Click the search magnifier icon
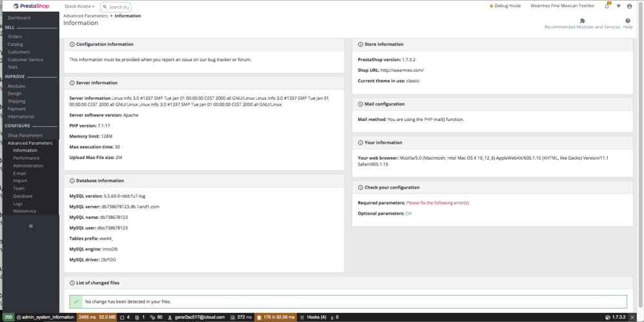 [105, 6]
